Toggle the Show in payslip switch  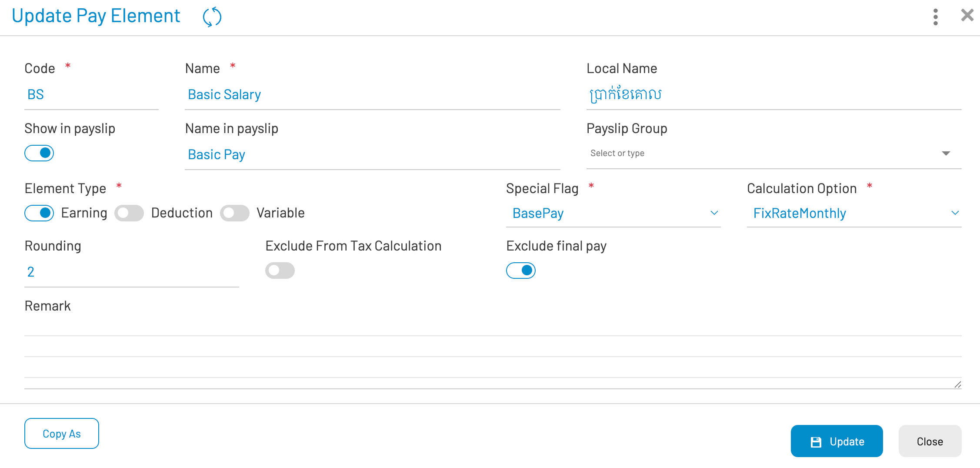pos(39,153)
